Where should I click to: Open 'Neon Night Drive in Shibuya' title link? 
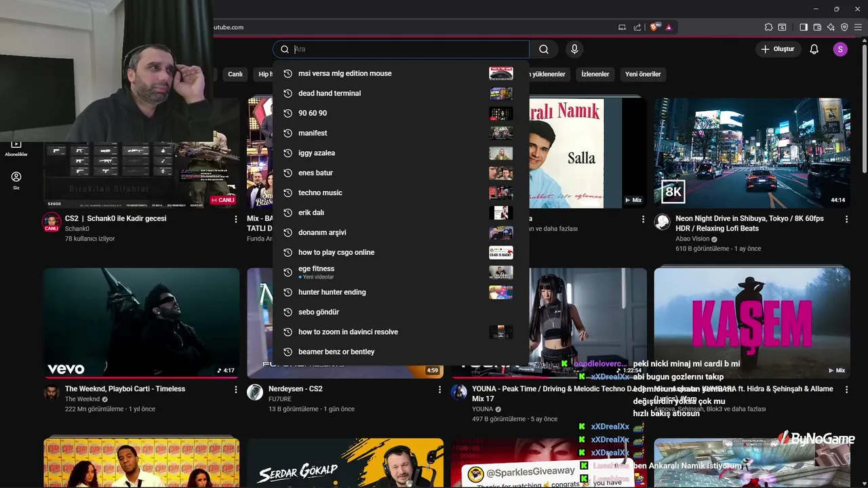click(749, 224)
